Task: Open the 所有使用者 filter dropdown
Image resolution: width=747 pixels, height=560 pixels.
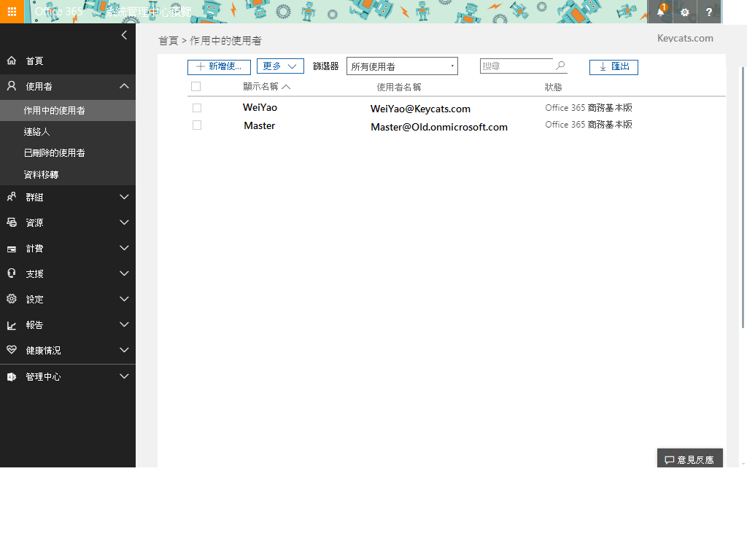Action: click(402, 66)
